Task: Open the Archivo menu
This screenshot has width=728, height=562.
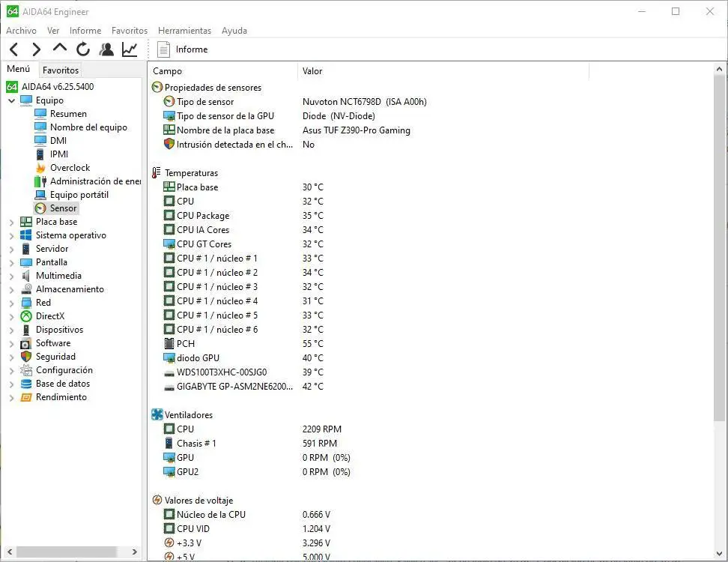Action: 21,31
